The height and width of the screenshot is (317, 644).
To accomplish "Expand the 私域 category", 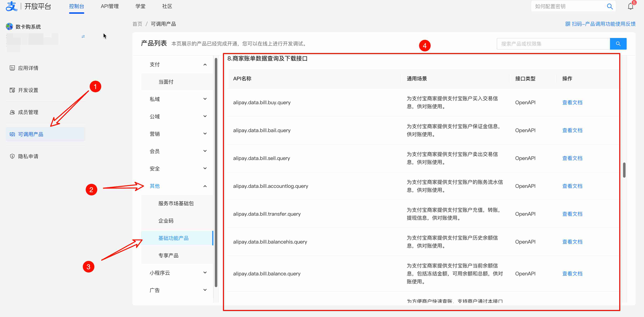I will click(205, 99).
